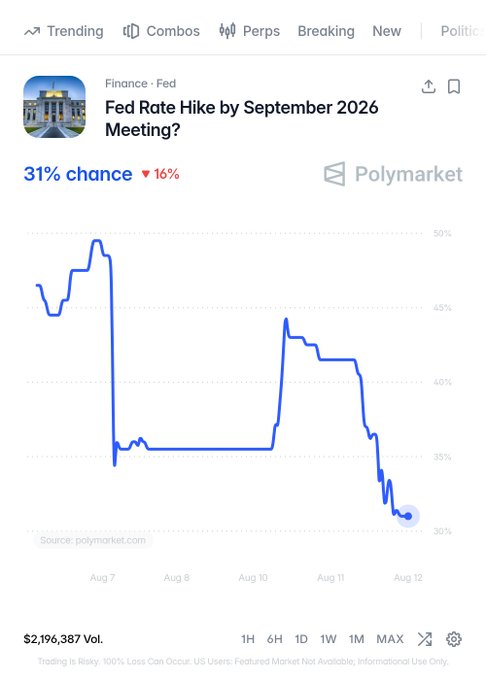Open the Politics category
The image size is (486, 680).
tap(462, 31)
